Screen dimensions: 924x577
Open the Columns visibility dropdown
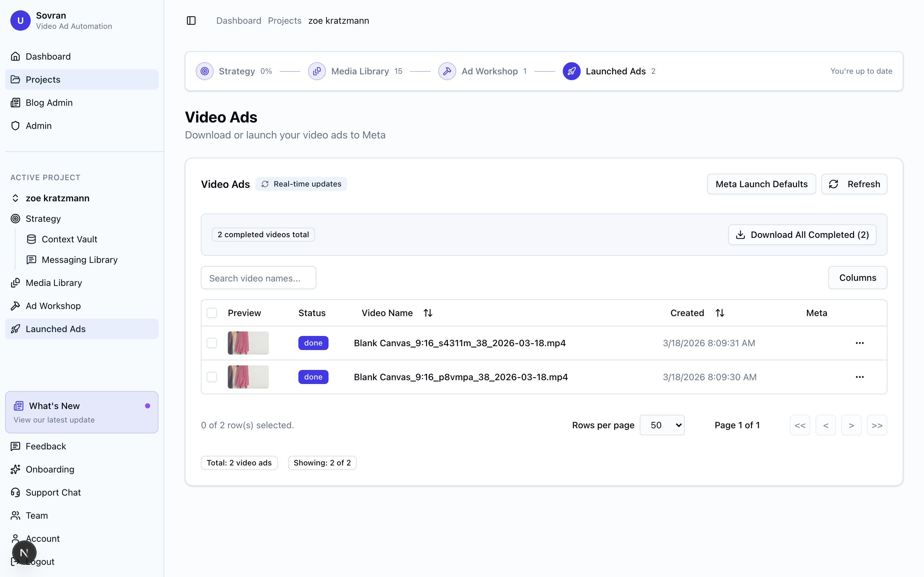[857, 278]
